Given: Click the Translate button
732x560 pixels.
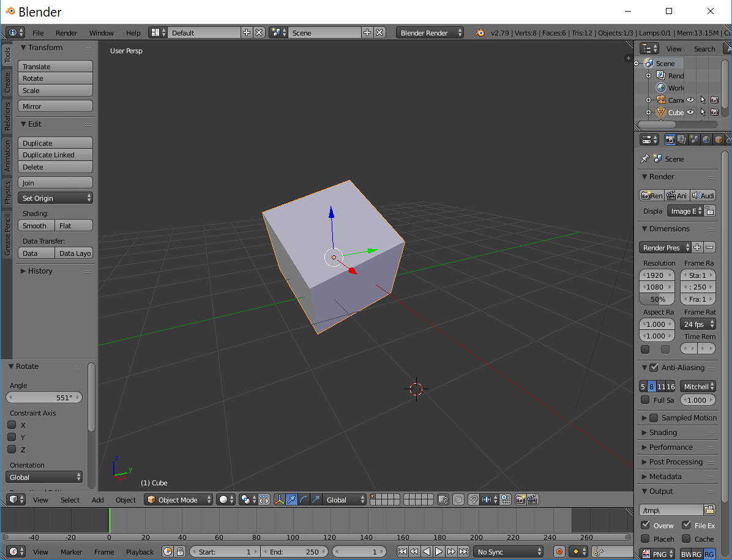Looking at the screenshot, I should point(55,66).
